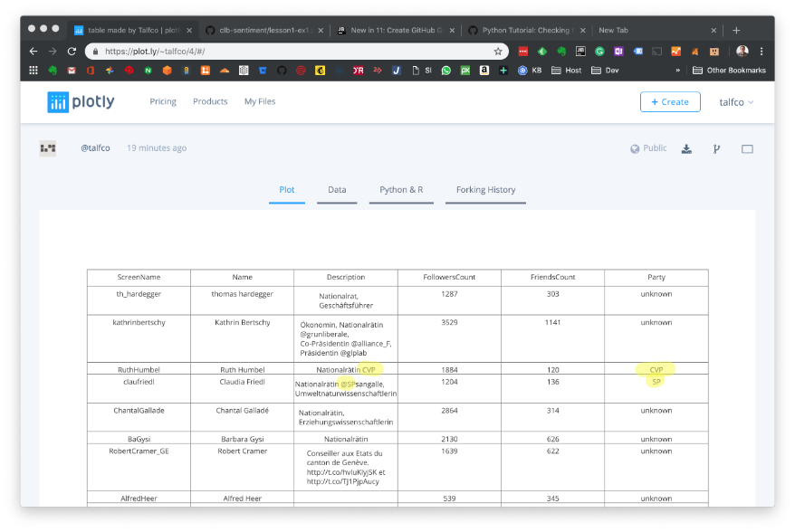Switch to the Data tab
795x532 pixels.
(337, 190)
